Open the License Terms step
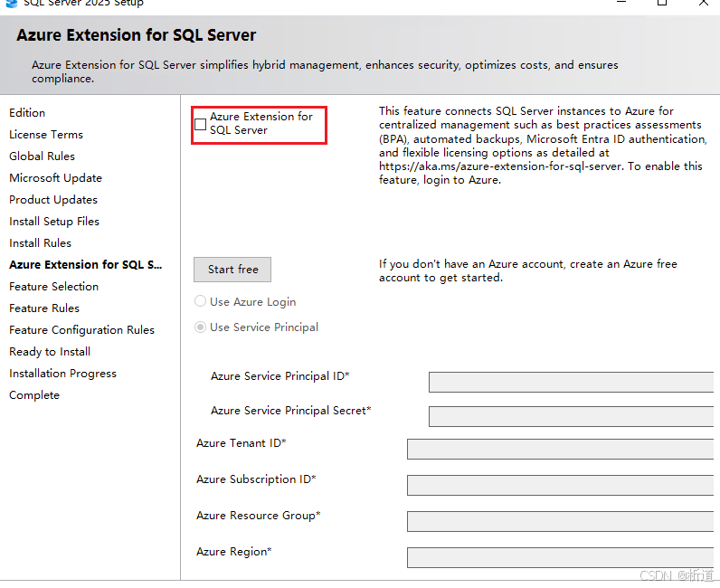720x588 pixels. (x=46, y=135)
